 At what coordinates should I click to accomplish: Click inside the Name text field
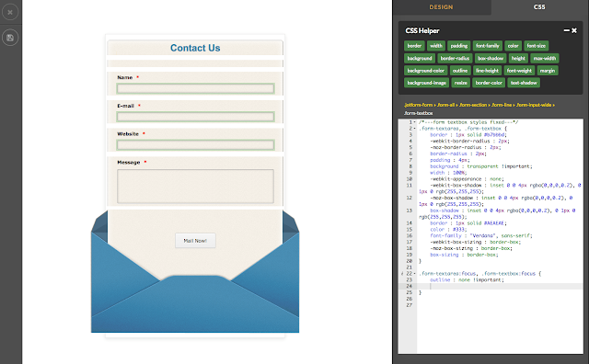point(195,88)
